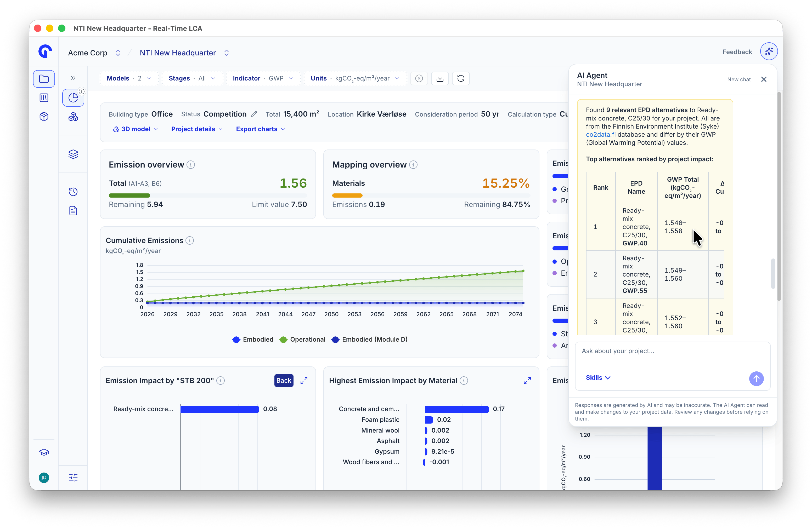Toggle the AI Agent sparkle button

point(769,51)
